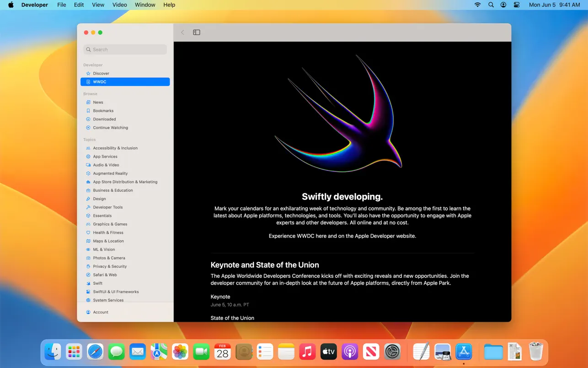The height and width of the screenshot is (368, 588).
Task: Open the Developer app menu
Action: coord(35,5)
